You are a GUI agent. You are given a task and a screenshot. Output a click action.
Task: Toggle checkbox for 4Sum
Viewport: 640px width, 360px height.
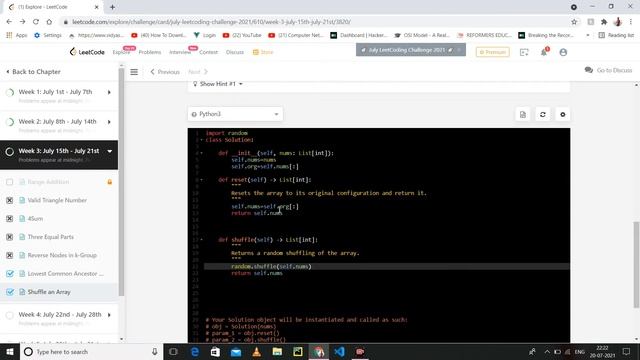(10, 219)
